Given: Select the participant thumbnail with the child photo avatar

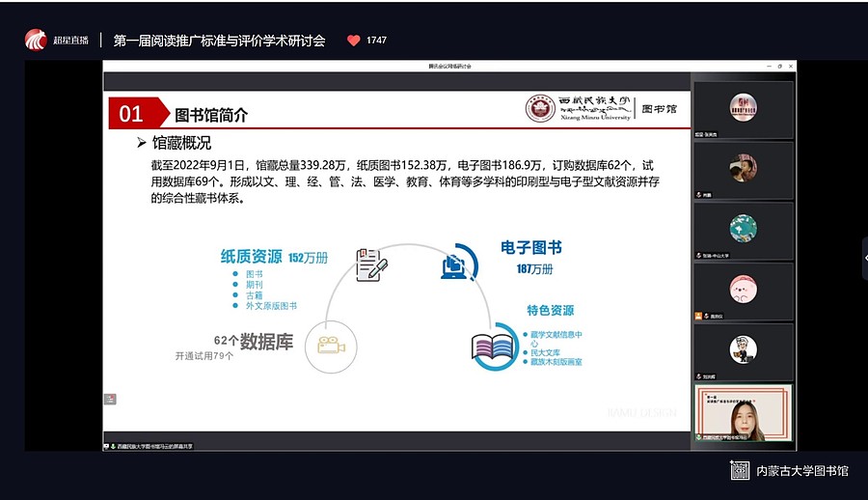Looking at the screenshot, I should pos(744,170).
